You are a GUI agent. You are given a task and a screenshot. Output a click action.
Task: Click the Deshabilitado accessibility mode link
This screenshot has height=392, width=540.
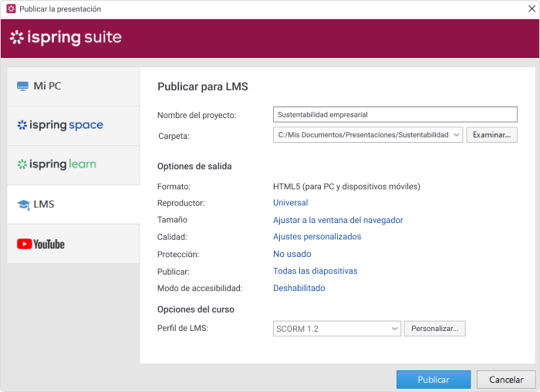(299, 288)
